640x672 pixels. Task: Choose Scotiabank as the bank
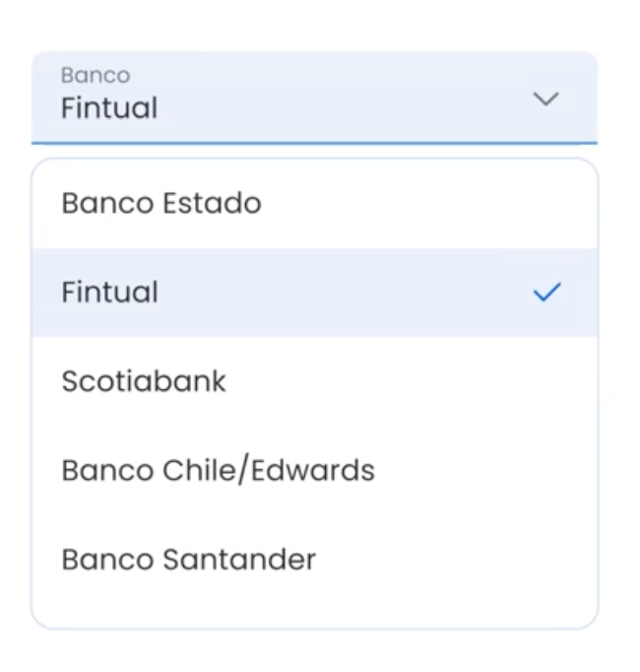[315, 381]
